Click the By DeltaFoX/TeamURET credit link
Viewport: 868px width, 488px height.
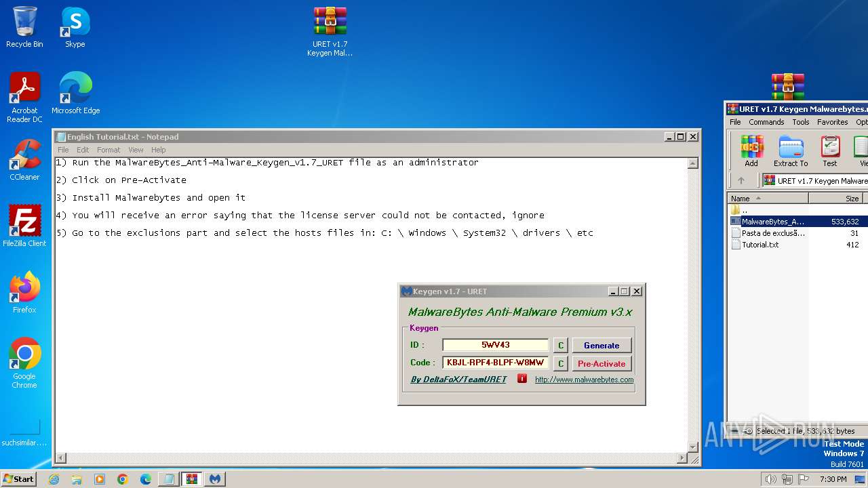(458, 380)
